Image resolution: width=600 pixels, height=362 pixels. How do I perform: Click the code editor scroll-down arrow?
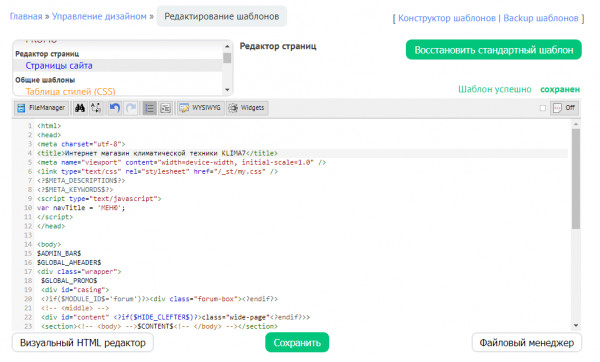click(x=576, y=326)
